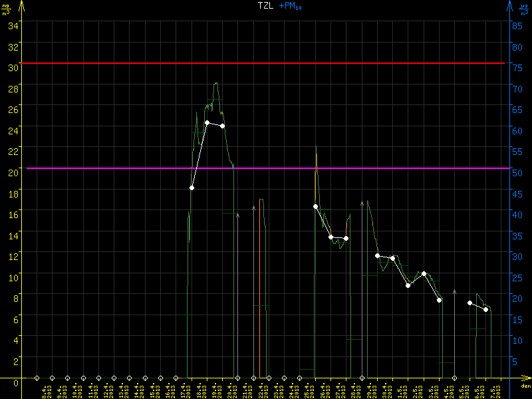The width and height of the screenshot is (532, 399).
Task: Select the white data point at 18 on 18.4.
Action: (192, 188)
